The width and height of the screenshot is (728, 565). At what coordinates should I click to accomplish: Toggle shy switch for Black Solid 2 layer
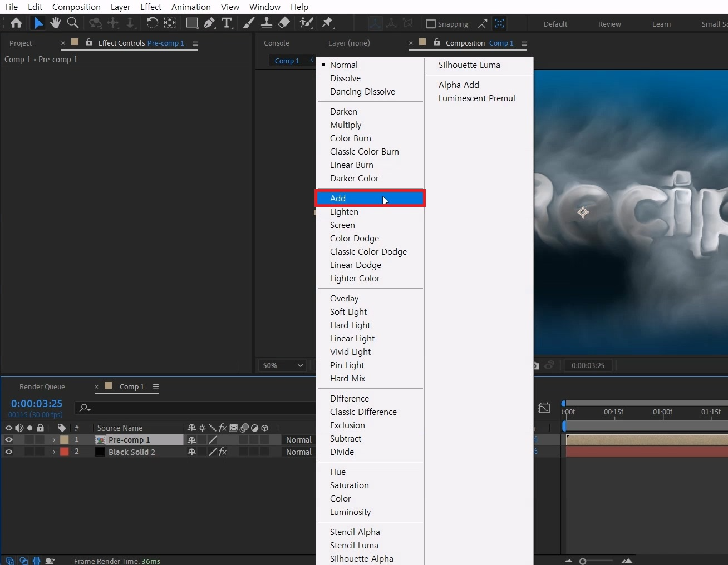pyautogui.click(x=191, y=452)
